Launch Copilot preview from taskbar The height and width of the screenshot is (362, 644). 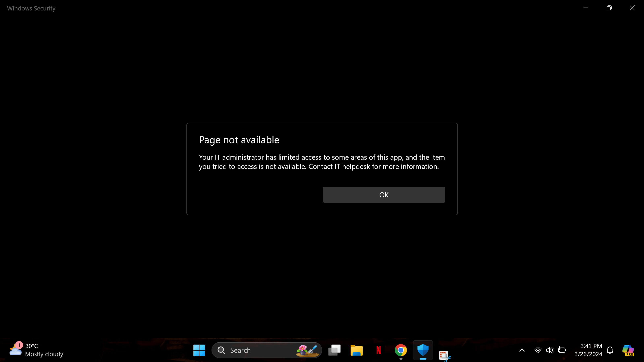(x=628, y=350)
